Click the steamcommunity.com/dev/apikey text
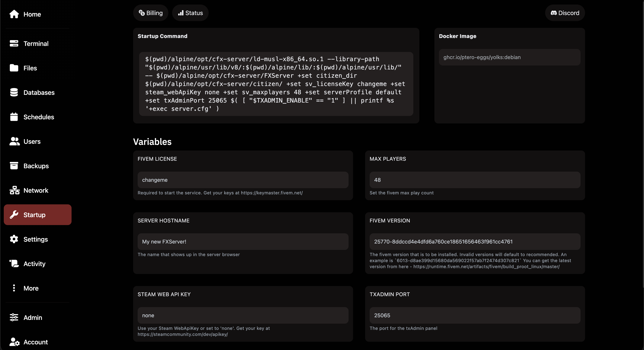This screenshot has width=644, height=350. [183, 334]
